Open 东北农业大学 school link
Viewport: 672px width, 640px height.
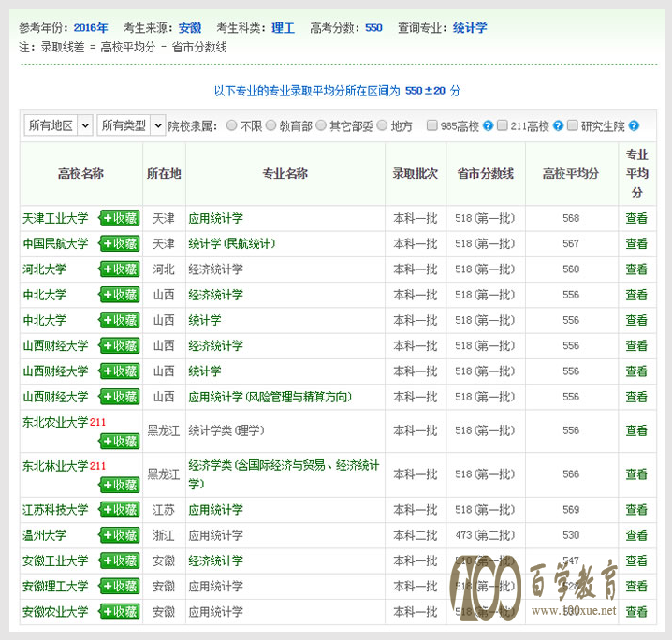point(55,422)
